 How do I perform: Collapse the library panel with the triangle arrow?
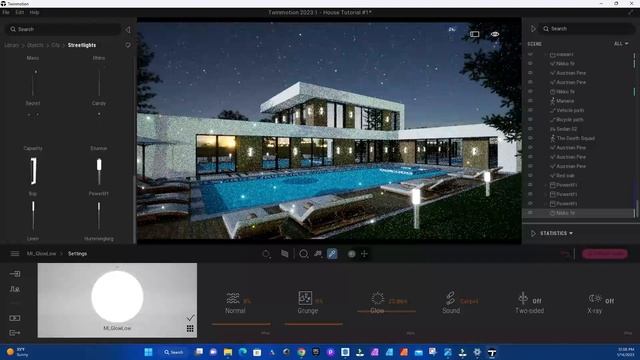128,29
